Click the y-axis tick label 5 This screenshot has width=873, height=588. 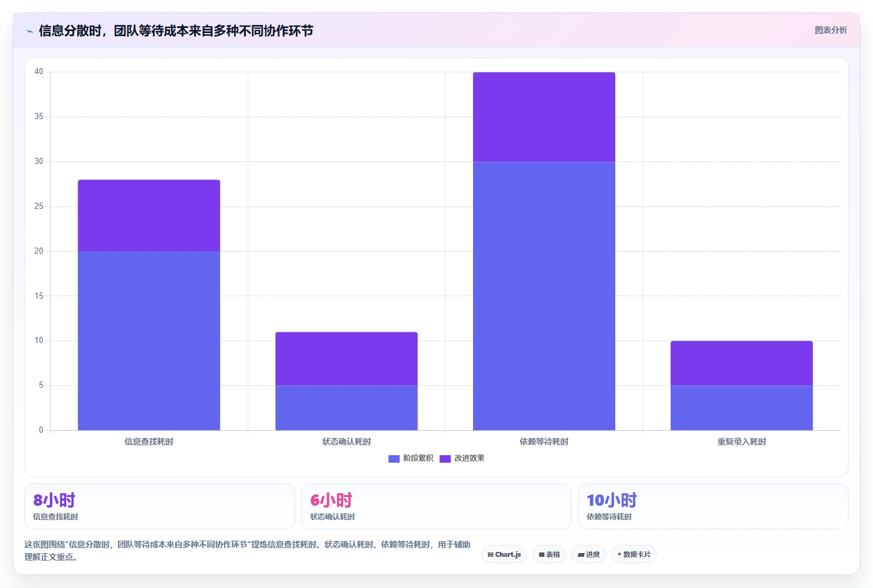click(x=41, y=385)
